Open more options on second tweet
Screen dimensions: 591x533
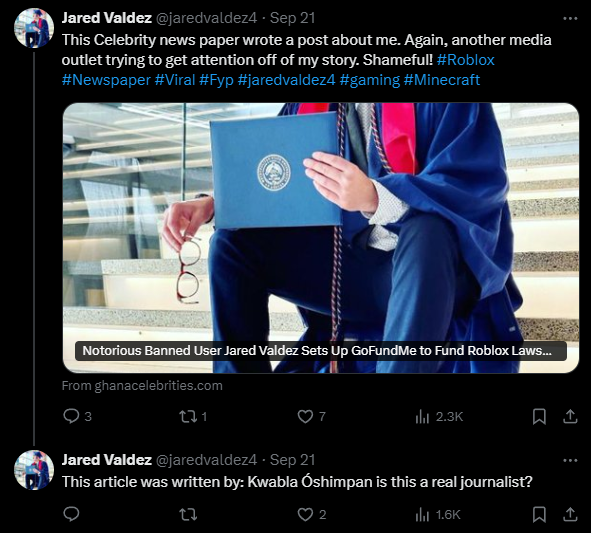point(570,460)
